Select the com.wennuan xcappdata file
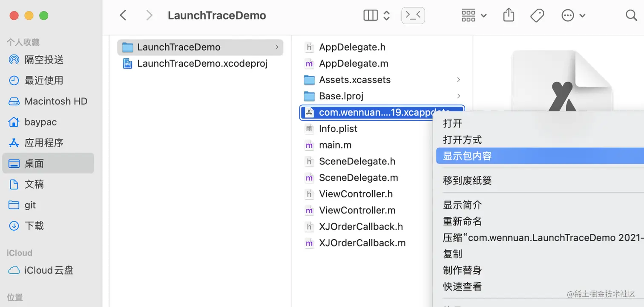 click(382, 112)
